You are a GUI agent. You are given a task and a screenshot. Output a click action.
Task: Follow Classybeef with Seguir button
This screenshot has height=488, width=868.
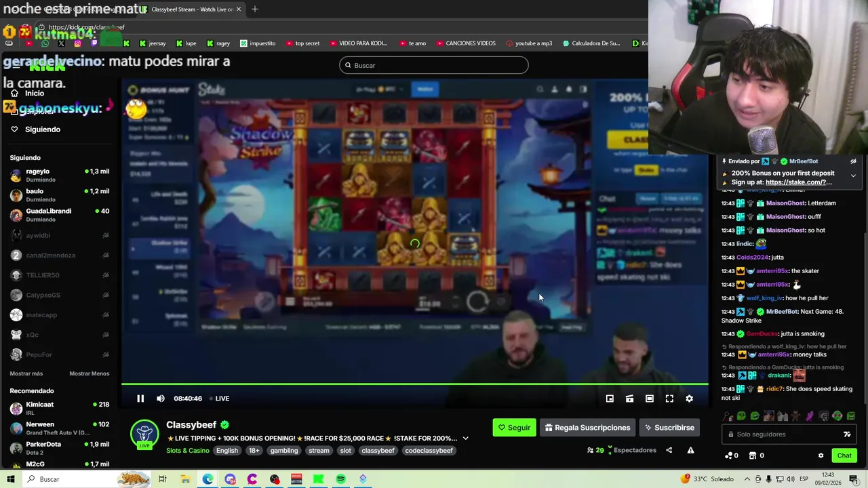pyautogui.click(x=514, y=428)
